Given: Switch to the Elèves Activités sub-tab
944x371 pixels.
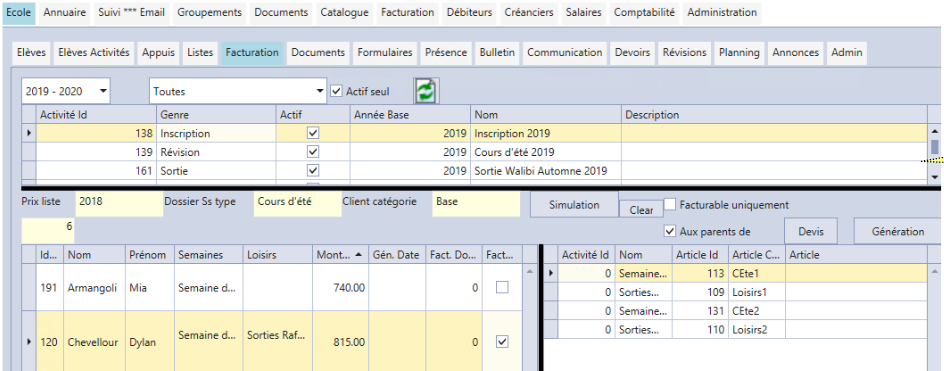Looking at the screenshot, I should pyautogui.click(x=94, y=52).
